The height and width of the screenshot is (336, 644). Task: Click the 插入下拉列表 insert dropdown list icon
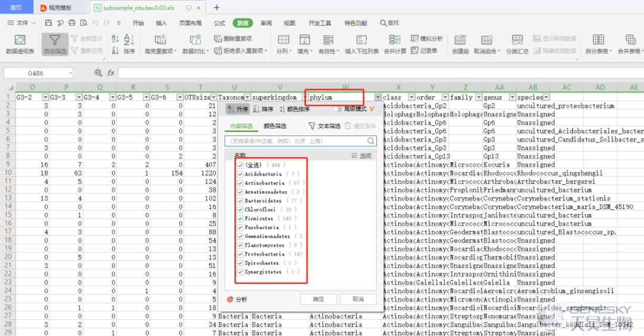pos(362,40)
